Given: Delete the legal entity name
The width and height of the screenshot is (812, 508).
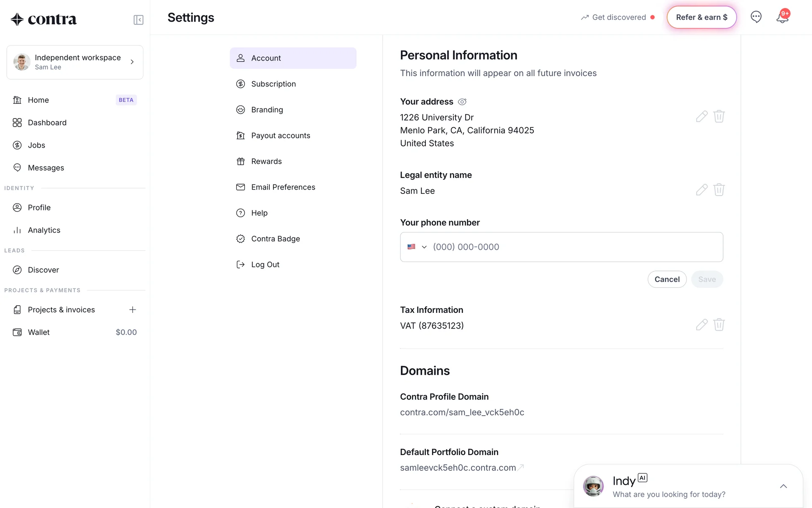Looking at the screenshot, I should tap(719, 190).
